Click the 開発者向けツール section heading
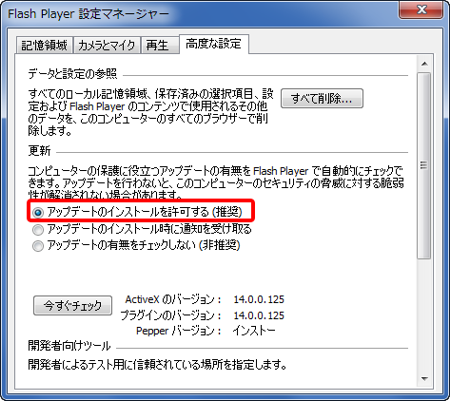This screenshot has width=450, height=401. point(69,346)
